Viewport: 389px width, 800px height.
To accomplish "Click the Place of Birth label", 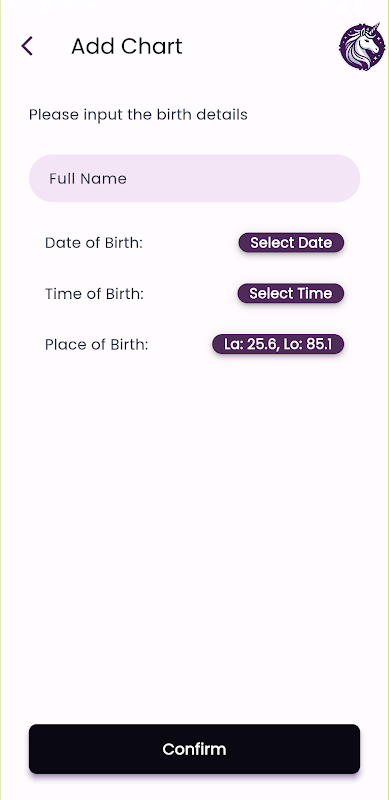I will tap(96, 345).
